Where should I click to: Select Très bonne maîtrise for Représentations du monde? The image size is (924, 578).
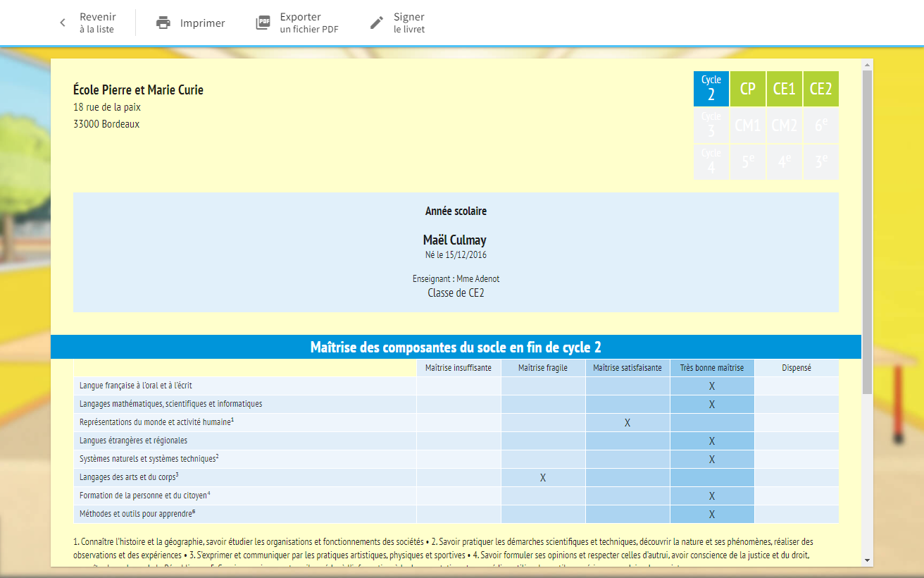tap(711, 422)
